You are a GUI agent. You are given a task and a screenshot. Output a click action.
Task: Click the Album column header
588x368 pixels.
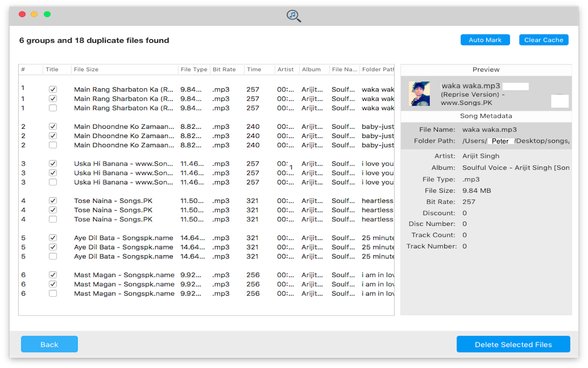(314, 69)
